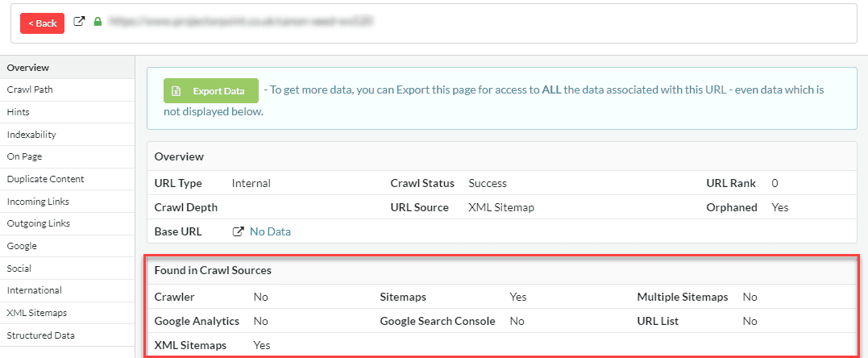Click the No Data Base URL link
This screenshot has height=358, width=868.
(x=270, y=231)
